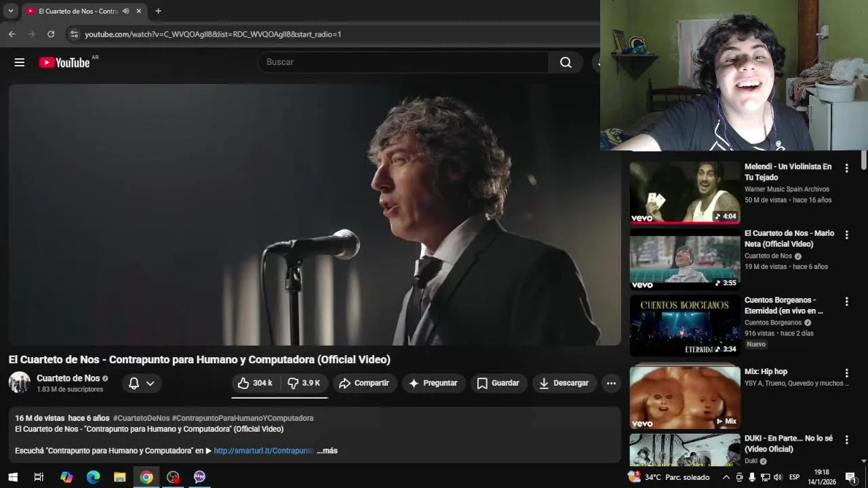Open Warner Music Spain Archivos channel

tap(787, 190)
